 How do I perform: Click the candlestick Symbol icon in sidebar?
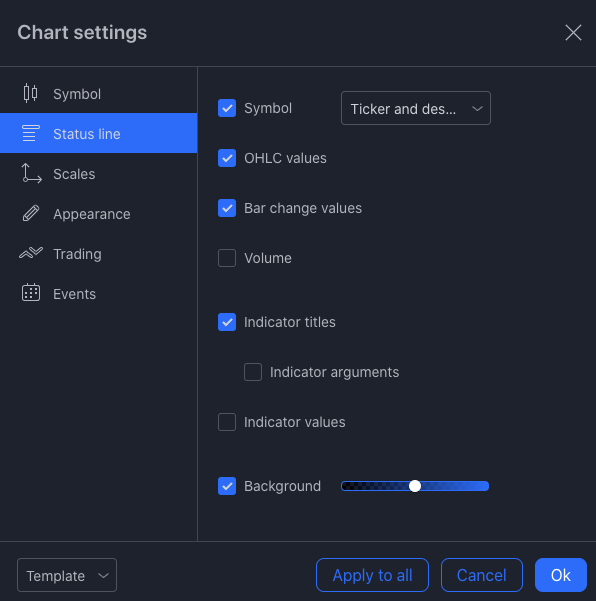point(30,93)
